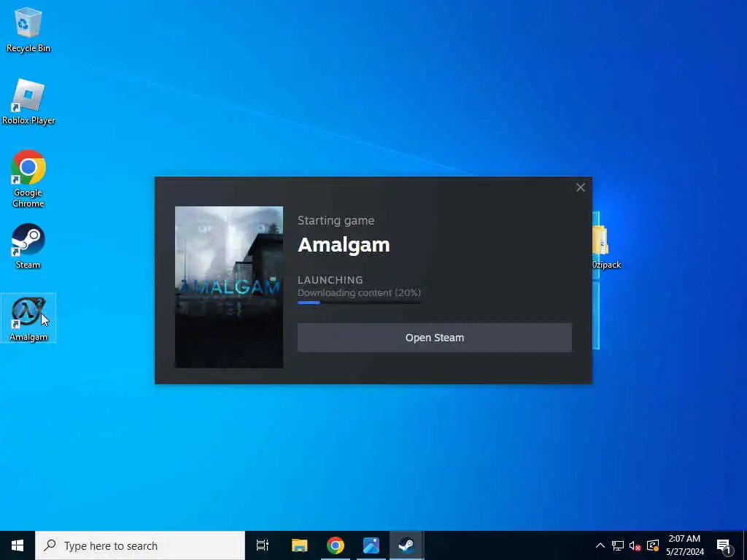Open the Photos app on the taskbar
The height and width of the screenshot is (560, 747).
[x=371, y=545]
